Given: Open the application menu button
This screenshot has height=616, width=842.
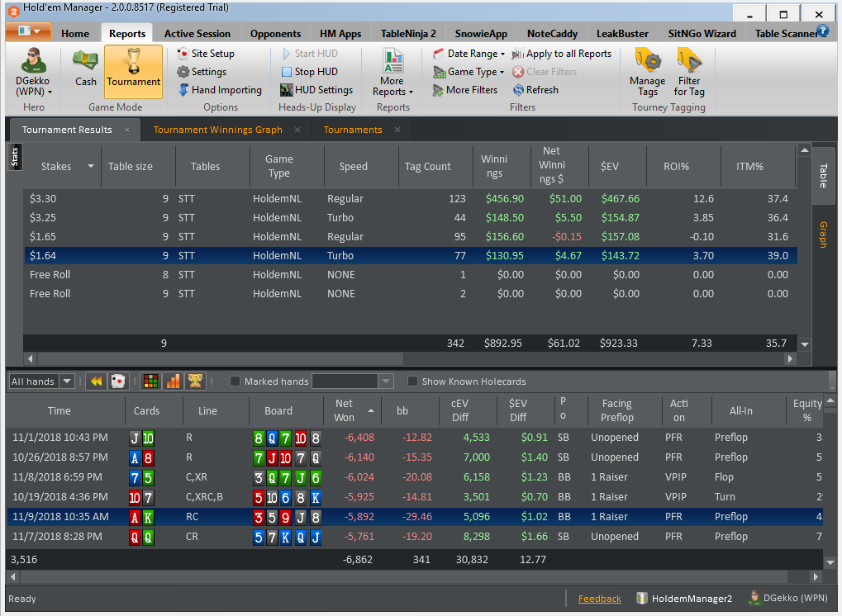Looking at the screenshot, I should point(28,31).
